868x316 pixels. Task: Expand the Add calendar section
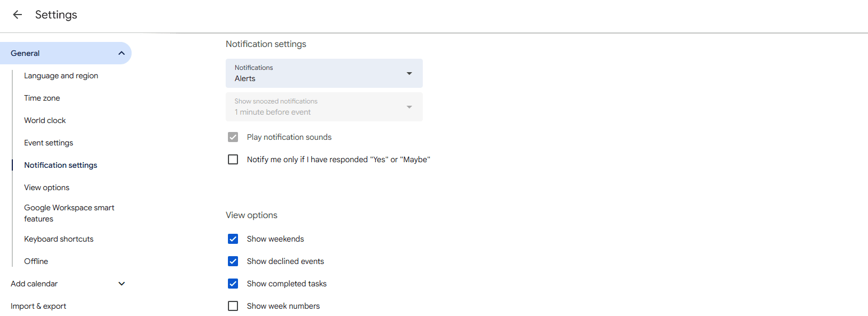click(122, 284)
